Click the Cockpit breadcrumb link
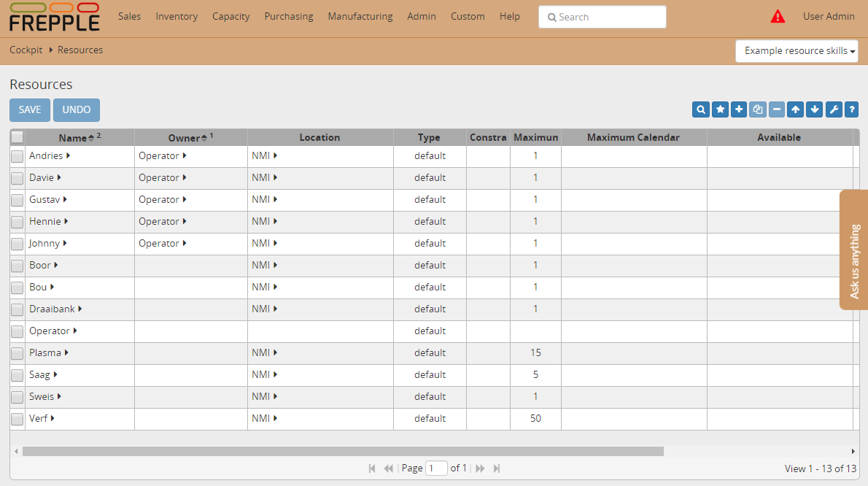The image size is (868, 486). (x=26, y=50)
